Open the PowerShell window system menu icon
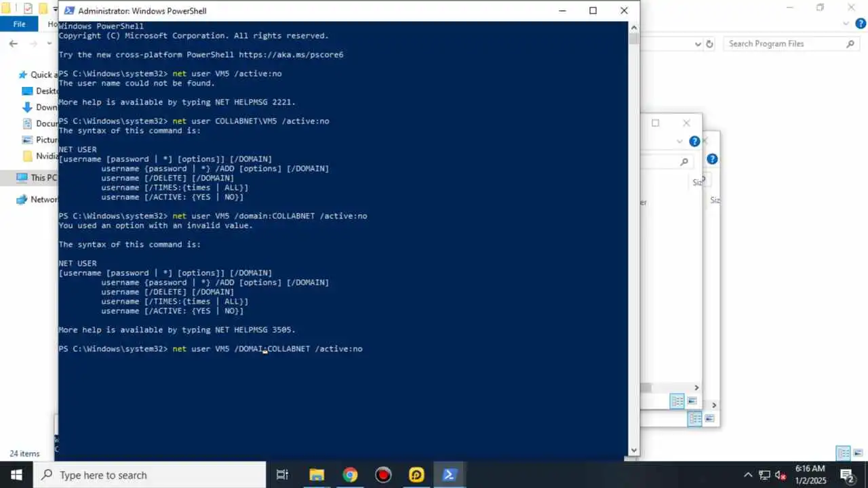This screenshot has height=488, width=868. pos(68,11)
